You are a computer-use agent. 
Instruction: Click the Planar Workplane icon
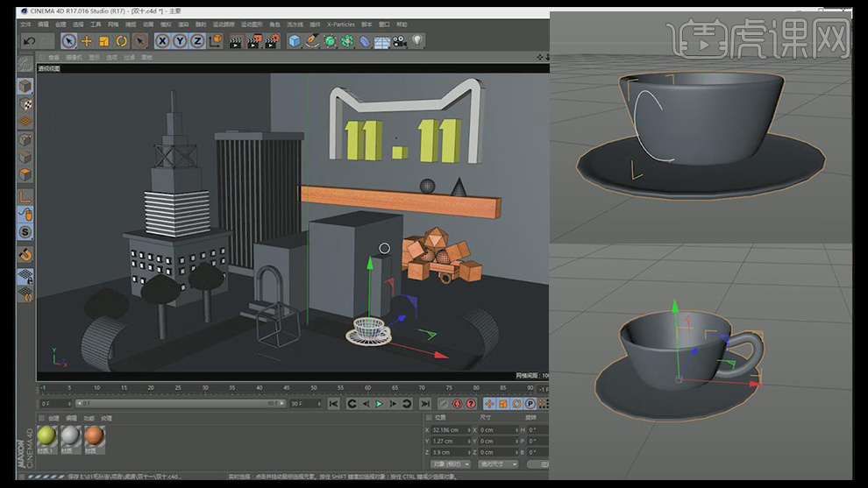pos(25,294)
